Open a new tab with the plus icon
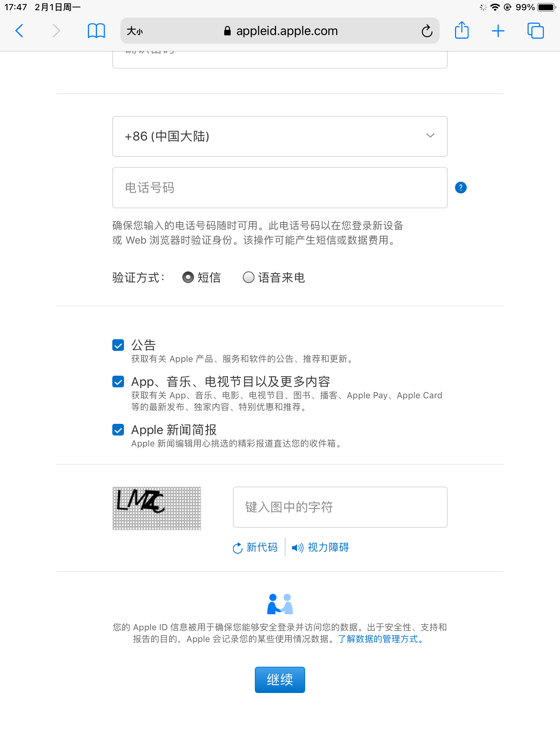The image size is (560, 747). pos(498,31)
